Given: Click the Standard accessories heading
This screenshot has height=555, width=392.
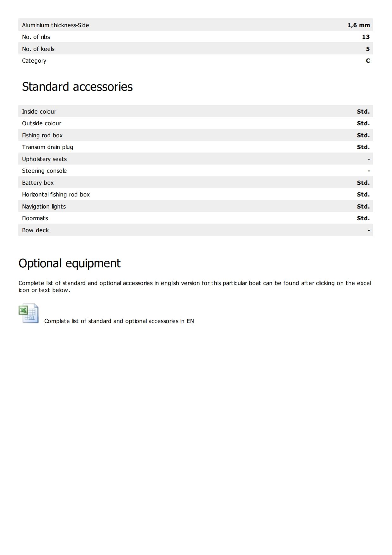Looking at the screenshot, I should (77, 87).
